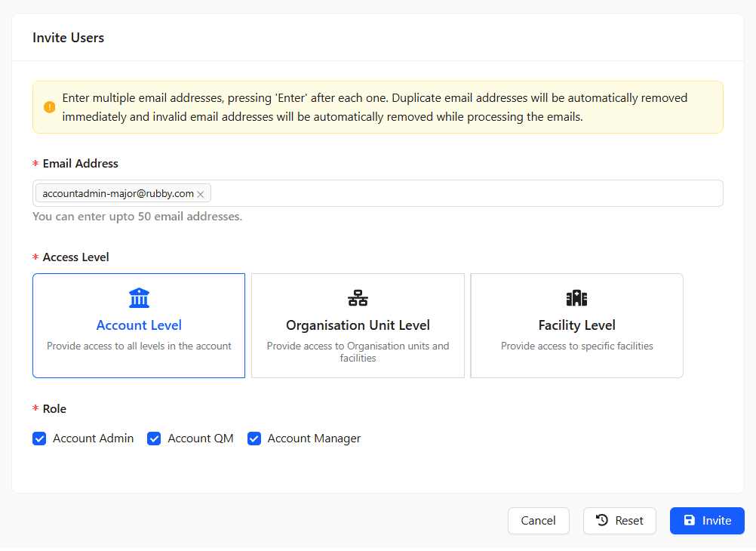Click the facility buildings icon
Screen dimensions: 756x551
click(576, 297)
